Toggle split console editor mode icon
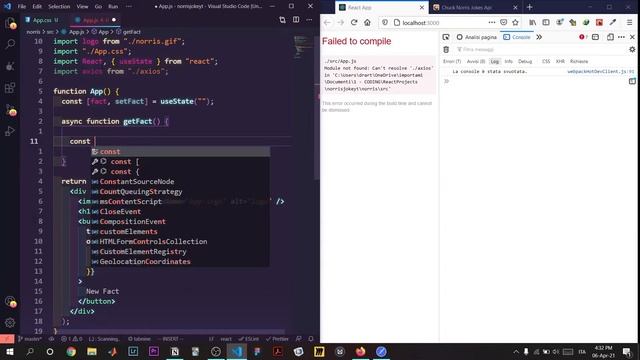The image size is (640, 360). pyautogui.click(x=632, y=81)
